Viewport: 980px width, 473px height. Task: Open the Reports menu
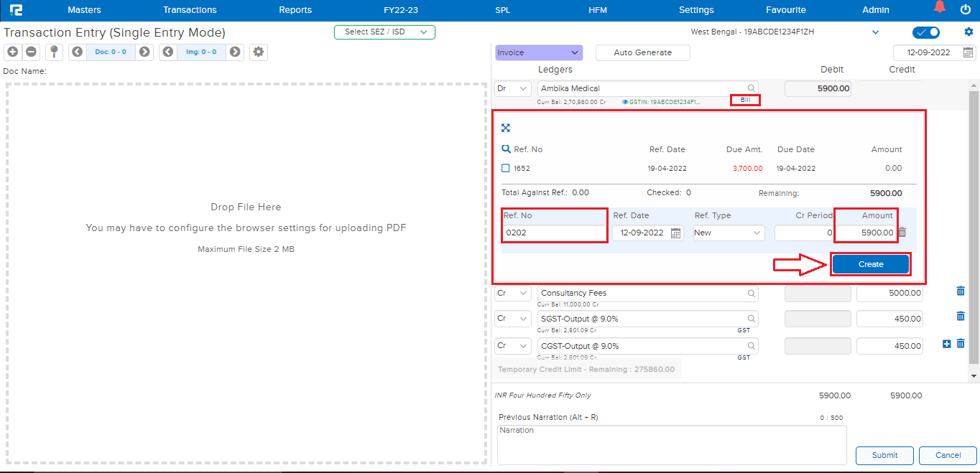coord(295,10)
